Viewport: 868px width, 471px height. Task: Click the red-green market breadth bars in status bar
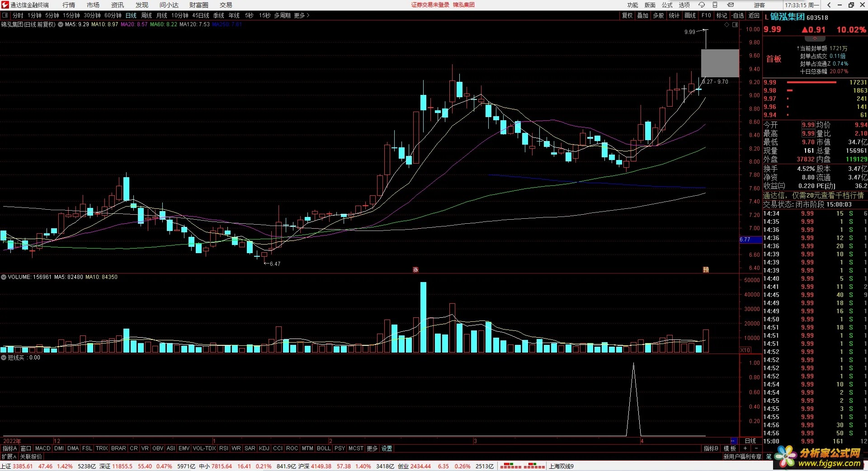(522, 466)
